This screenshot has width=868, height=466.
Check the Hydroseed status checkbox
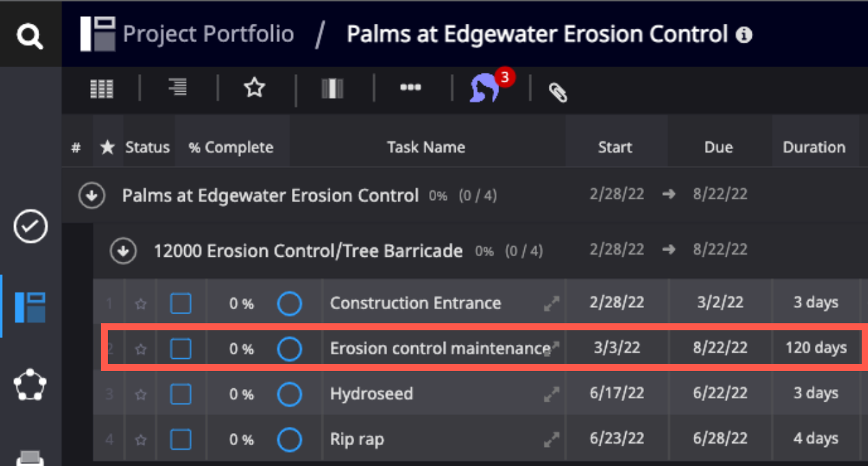pyautogui.click(x=181, y=395)
